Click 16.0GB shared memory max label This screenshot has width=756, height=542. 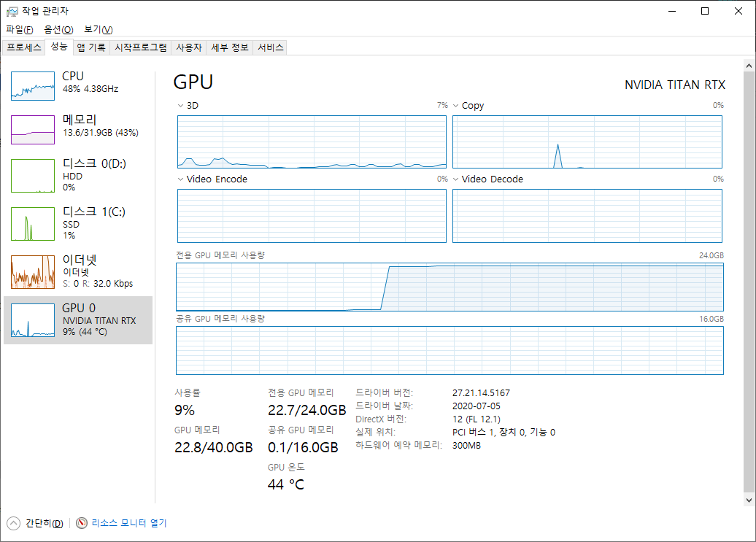tap(711, 320)
